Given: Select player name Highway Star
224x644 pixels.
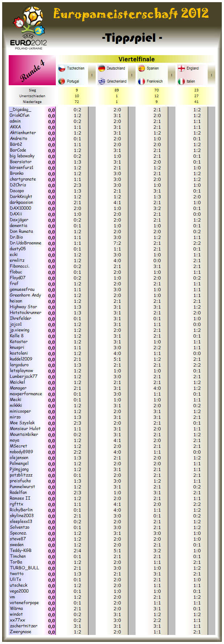Looking at the screenshot, I should point(23,307).
